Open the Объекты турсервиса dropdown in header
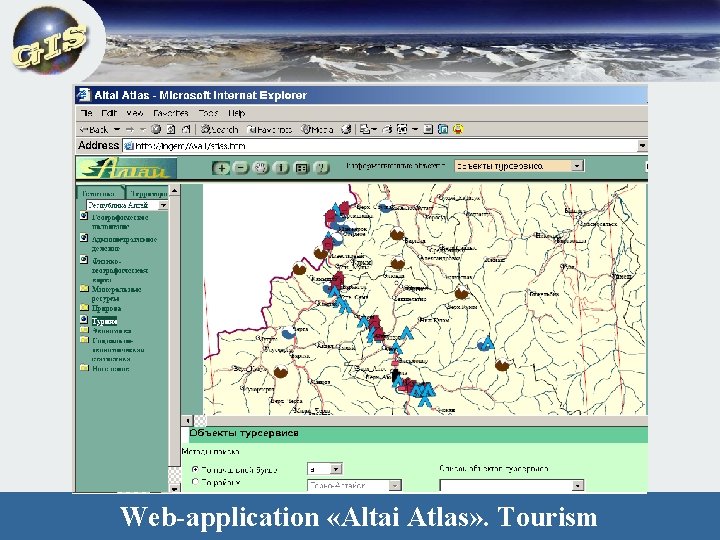Image resolution: width=720 pixels, height=540 pixels. (x=519, y=166)
